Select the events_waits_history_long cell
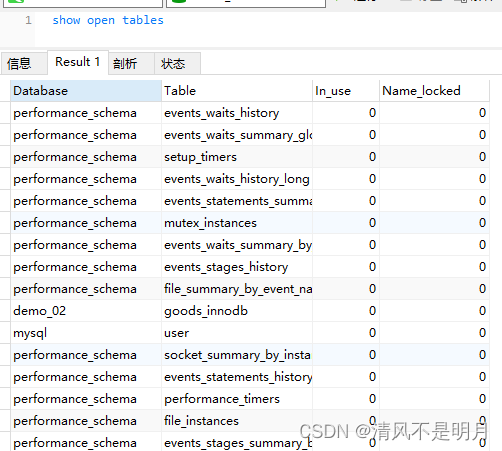 click(237, 179)
